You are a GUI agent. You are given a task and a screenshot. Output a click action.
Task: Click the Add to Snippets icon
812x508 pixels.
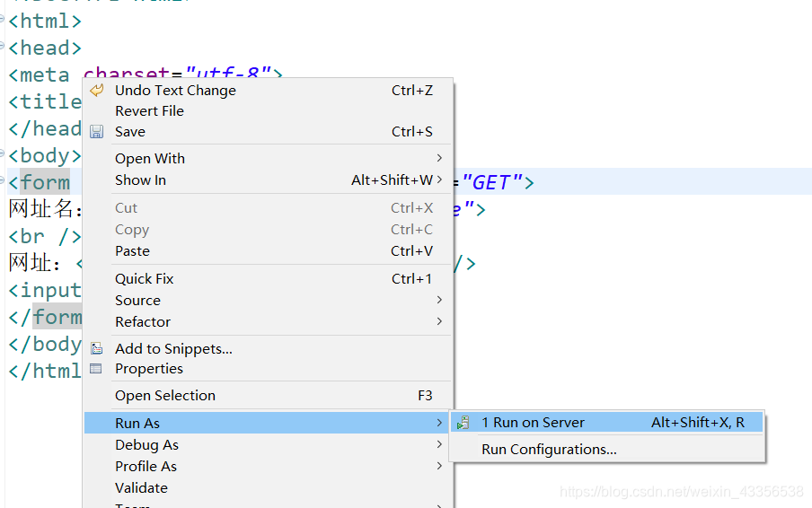(x=96, y=348)
